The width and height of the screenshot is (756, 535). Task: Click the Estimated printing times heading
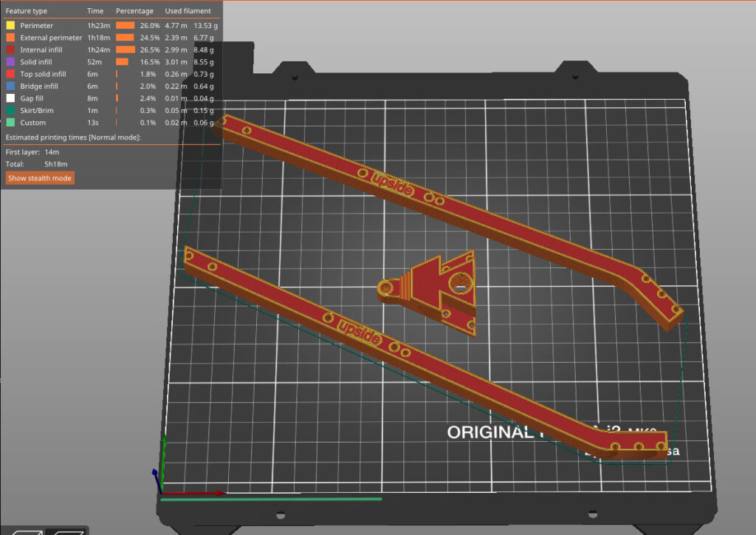pyautogui.click(x=73, y=137)
